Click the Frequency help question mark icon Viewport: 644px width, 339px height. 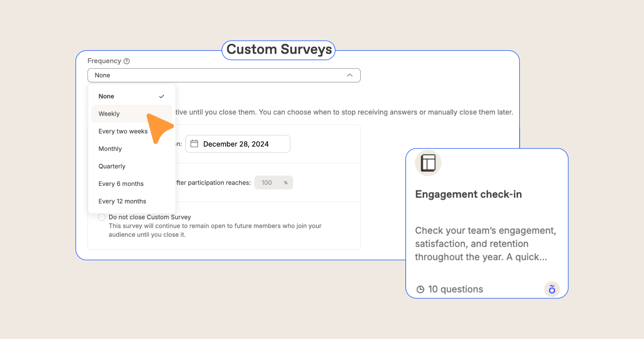(127, 61)
